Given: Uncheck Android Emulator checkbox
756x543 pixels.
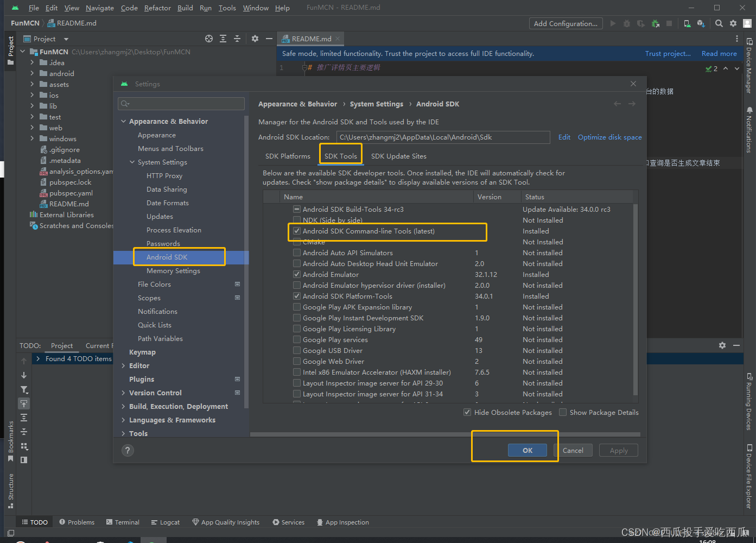Looking at the screenshot, I should [297, 274].
